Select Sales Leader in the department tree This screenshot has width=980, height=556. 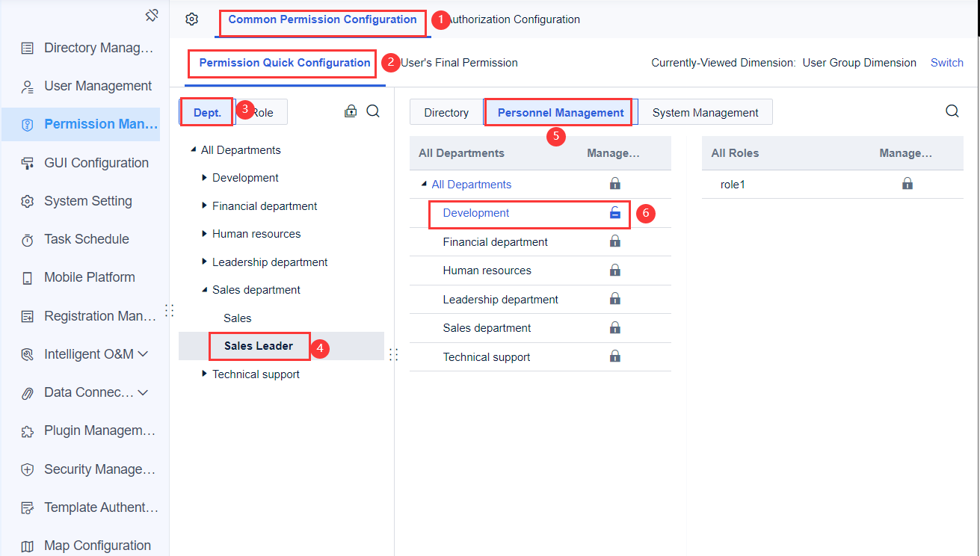pyautogui.click(x=259, y=346)
